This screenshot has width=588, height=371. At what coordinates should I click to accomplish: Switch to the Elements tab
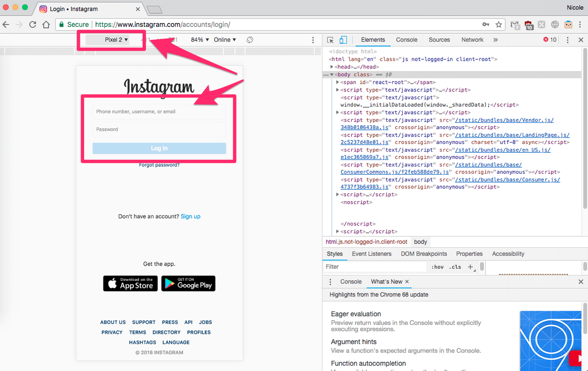pyautogui.click(x=373, y=40)
